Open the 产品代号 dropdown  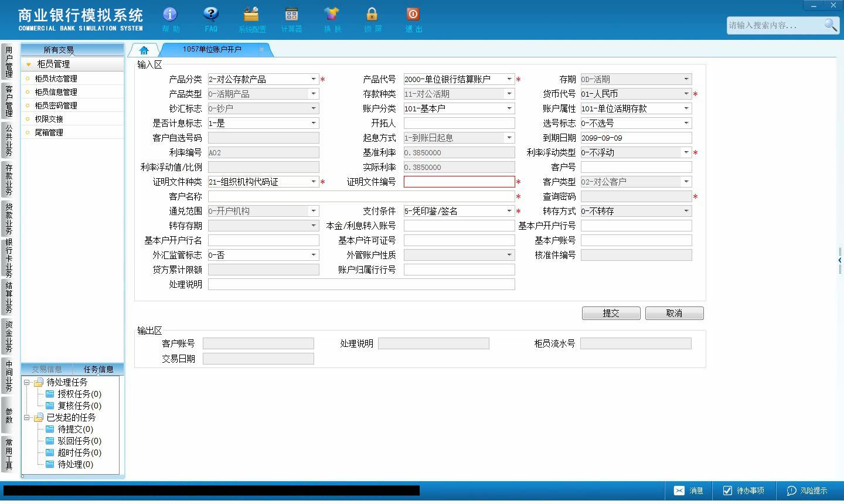(509, 79)
